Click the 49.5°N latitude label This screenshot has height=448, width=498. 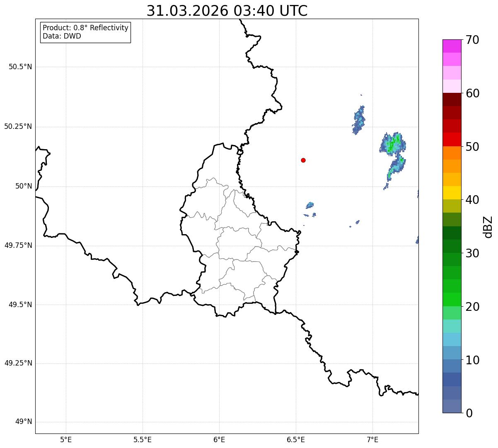[20, 305]
